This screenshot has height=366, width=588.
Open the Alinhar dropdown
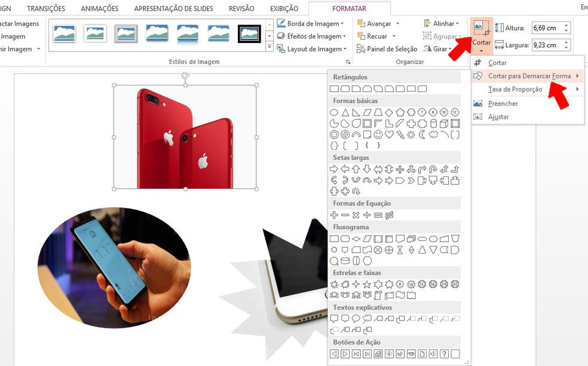coord(441,23)
